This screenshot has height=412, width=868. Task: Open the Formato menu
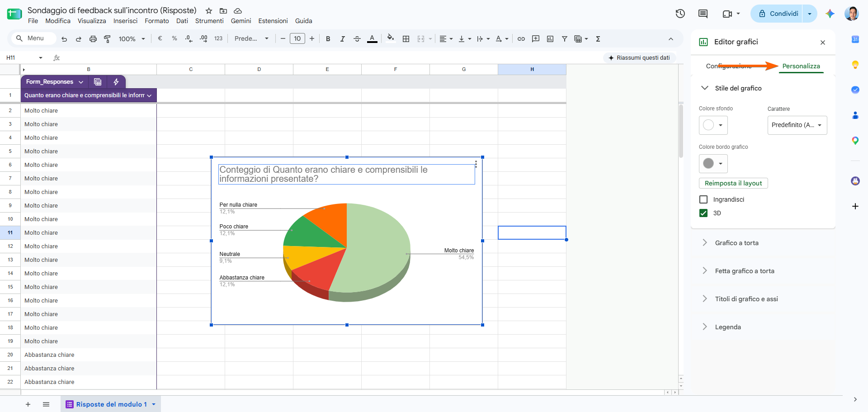coord(157,21)
